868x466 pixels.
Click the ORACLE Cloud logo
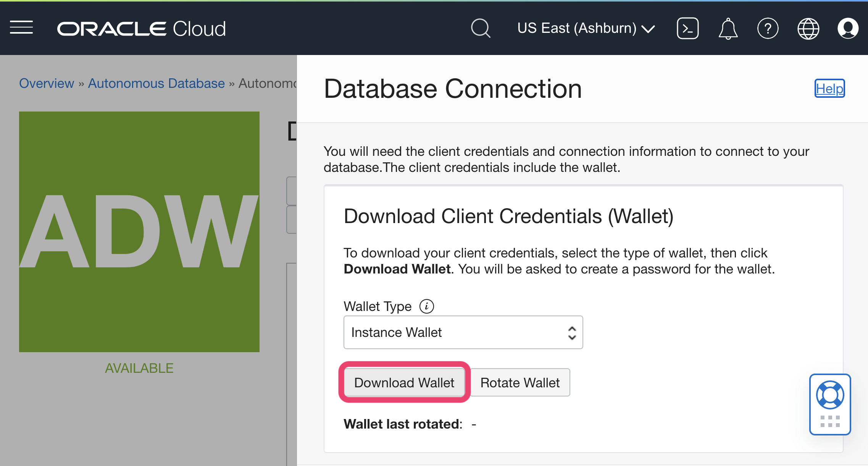pos(141,28)
